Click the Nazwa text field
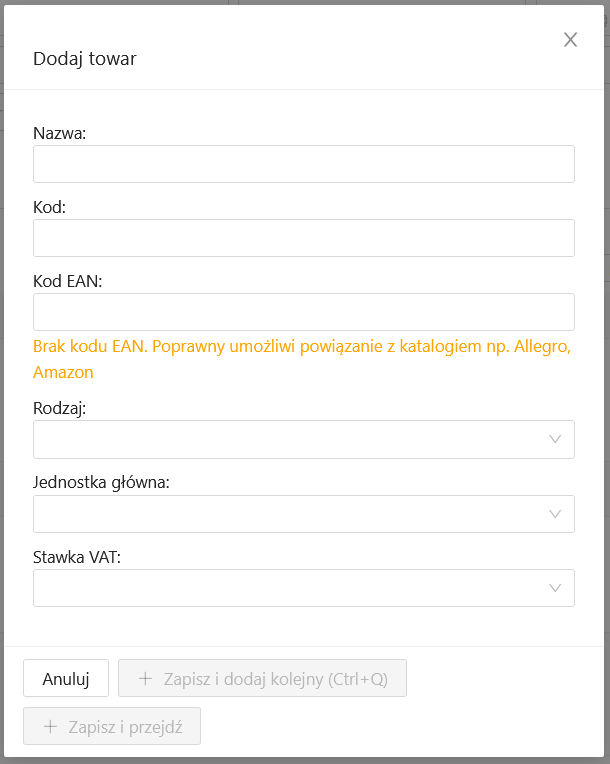Image resolution: width=610 pixels, height=764 pixels. pyautogui.click(x=303, y=164)
